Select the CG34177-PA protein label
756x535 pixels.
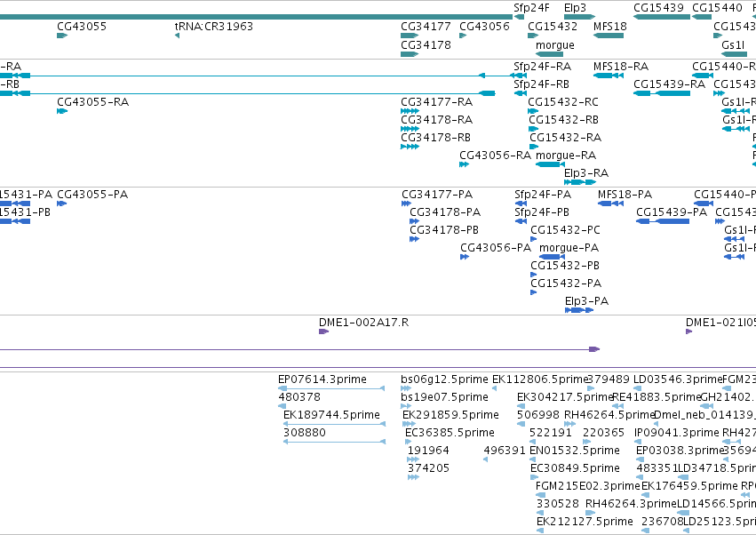tap(437, 195)
